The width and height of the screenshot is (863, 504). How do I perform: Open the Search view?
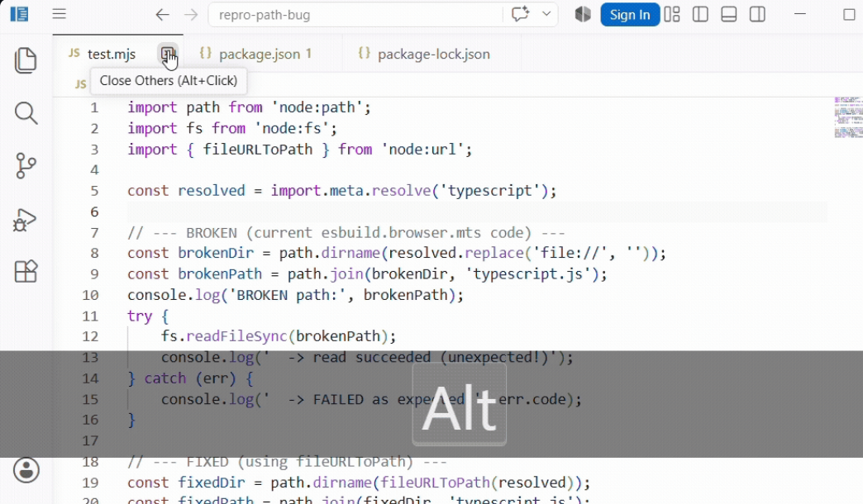tap(26, 113)
